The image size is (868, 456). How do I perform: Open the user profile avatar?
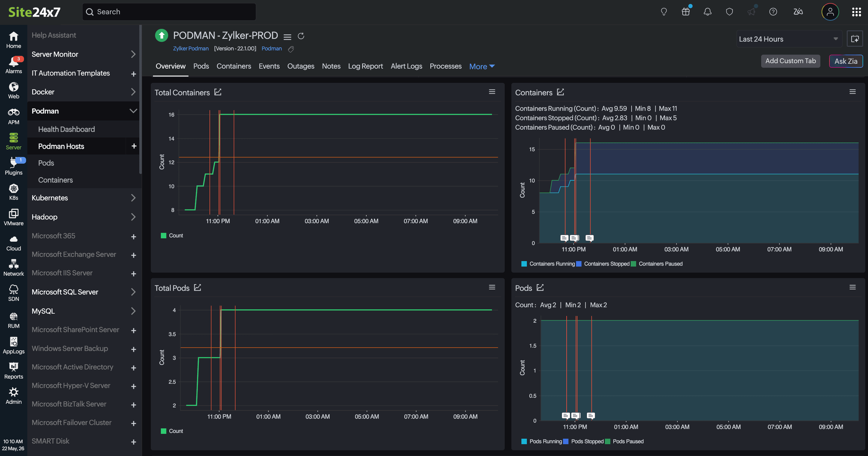coord(830,12)
